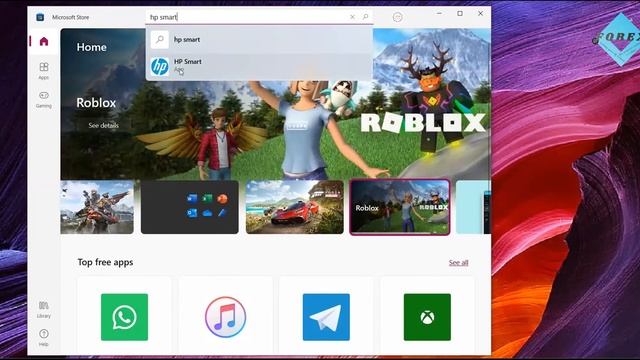The width and height of the screenshot is (640, 360).
Task: Open the See all link for top free apps
Action: (x=458, y=262)
